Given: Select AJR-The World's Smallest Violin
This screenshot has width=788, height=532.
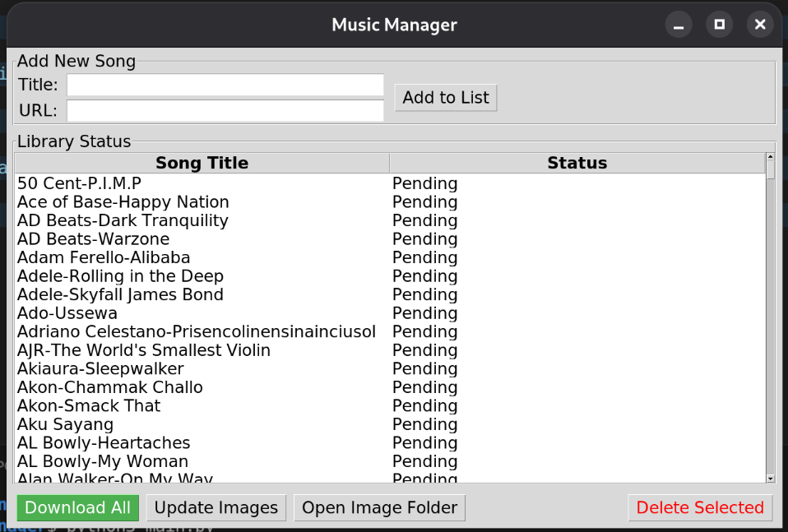Looking at the screenshot, I should click(x=143, y=350).
